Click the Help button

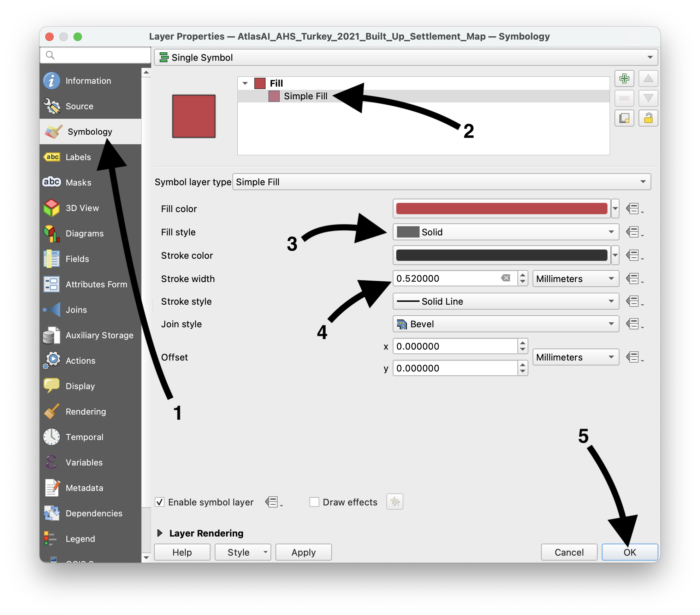point(182,552)
